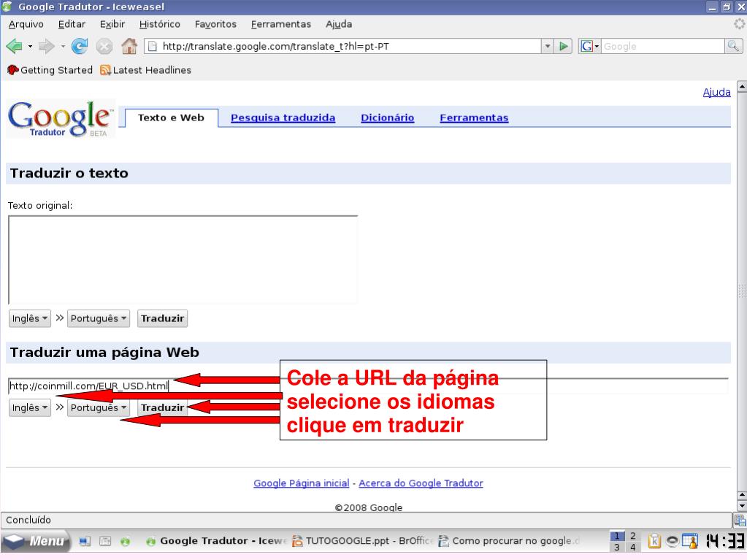Open the Histórico menu
Image resolution: width=747 pixels, height=560 pixels.
click(160, 24)
